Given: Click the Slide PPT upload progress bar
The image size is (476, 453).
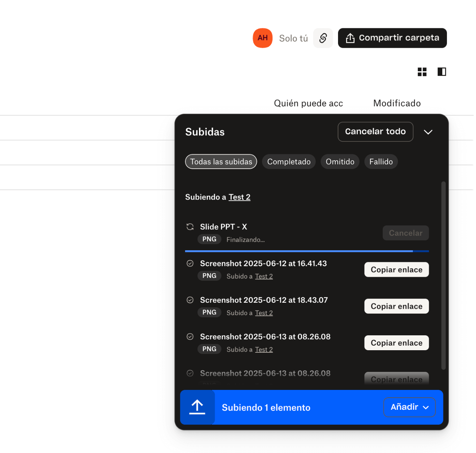Looking at the screenshot, I should [x=307, y=251].
